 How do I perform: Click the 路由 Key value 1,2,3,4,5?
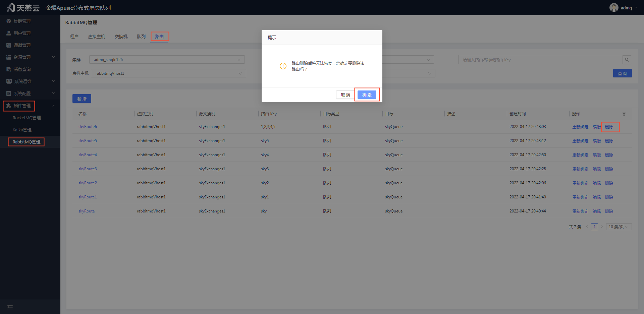268,127
